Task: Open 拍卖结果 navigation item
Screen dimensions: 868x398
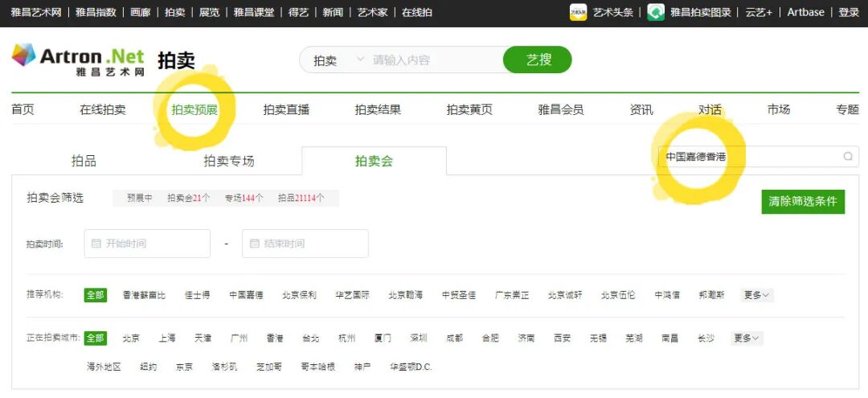Action: [x=378, y=109]
